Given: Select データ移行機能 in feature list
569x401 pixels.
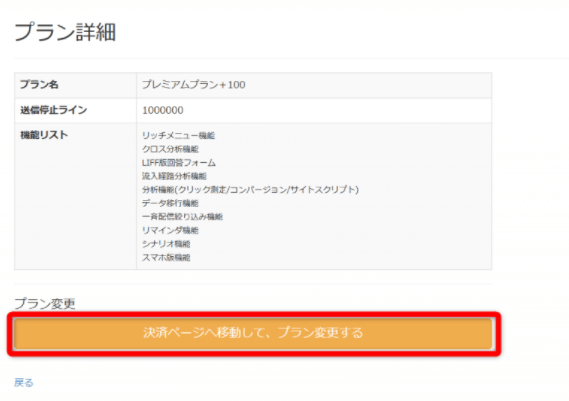Looking at the screenshot, I should pos(170,203).
